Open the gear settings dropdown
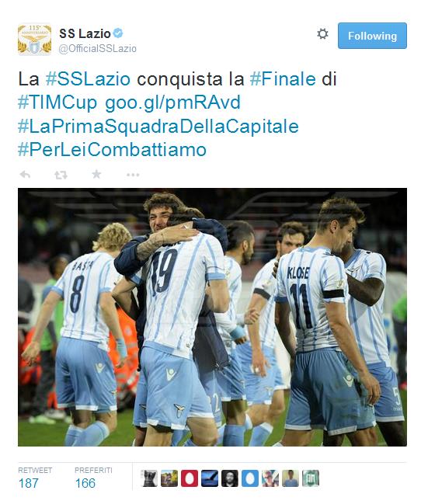421x504 pixels. pyautogui.click(x=322, y=33)
